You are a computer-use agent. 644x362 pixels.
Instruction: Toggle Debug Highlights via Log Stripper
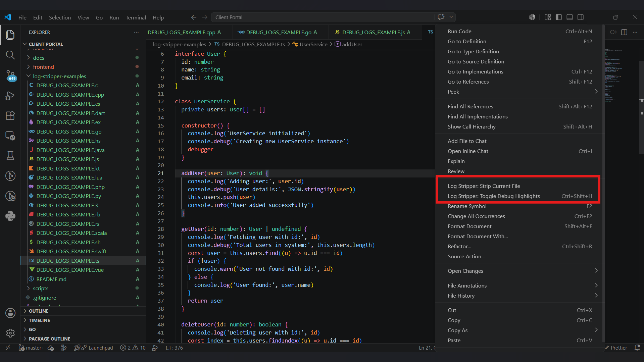click(519, 196)
